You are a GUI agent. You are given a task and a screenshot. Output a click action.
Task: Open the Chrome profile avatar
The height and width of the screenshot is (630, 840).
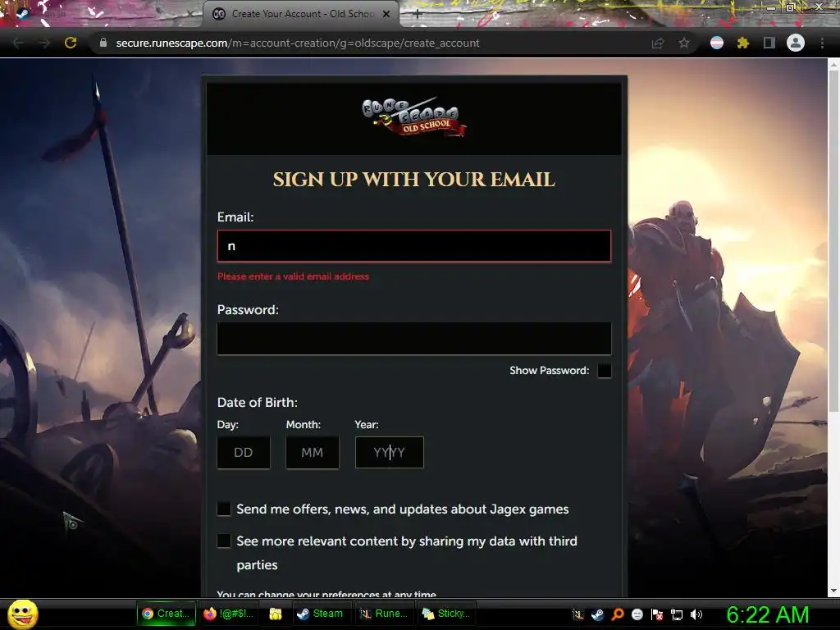point(796,43)
